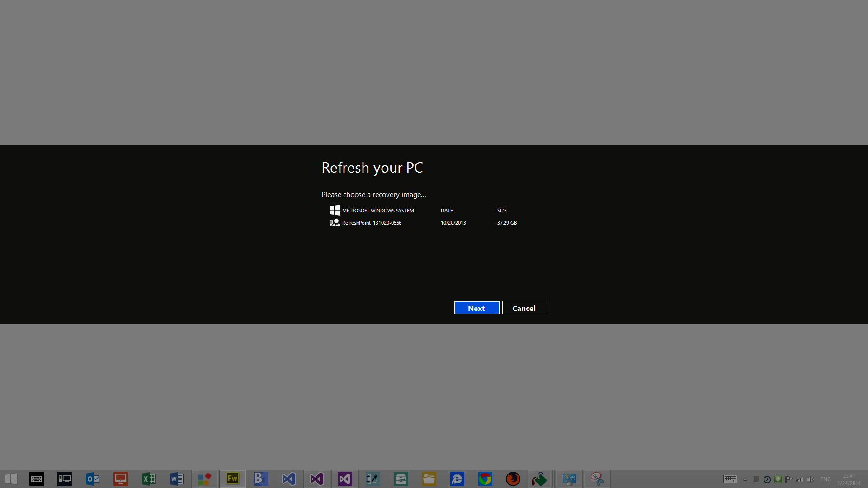This screenshot has width=868, height=488.
Task: Launch Word from the taskbar
Action: 177,479
